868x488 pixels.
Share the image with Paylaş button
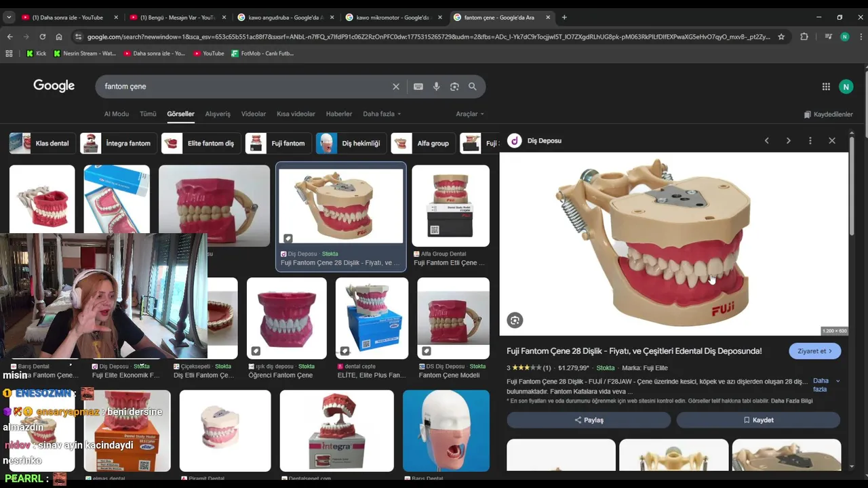(589, 420)
